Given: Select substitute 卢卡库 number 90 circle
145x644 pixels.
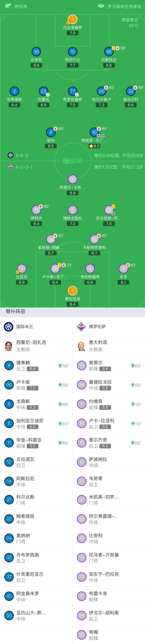Looking at the screenshot, I should [x=9, y=385].
